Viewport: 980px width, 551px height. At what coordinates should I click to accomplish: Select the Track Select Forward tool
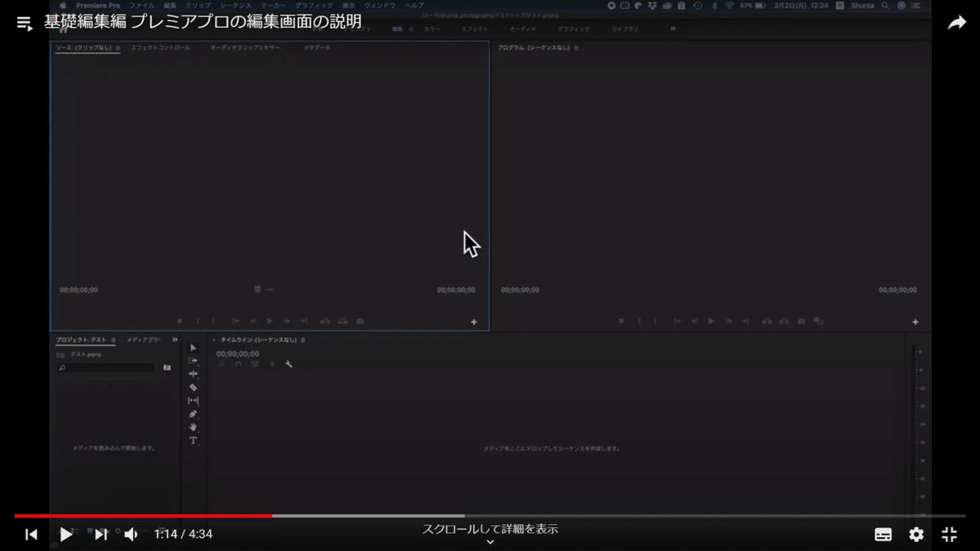click(x=193, y=361)
